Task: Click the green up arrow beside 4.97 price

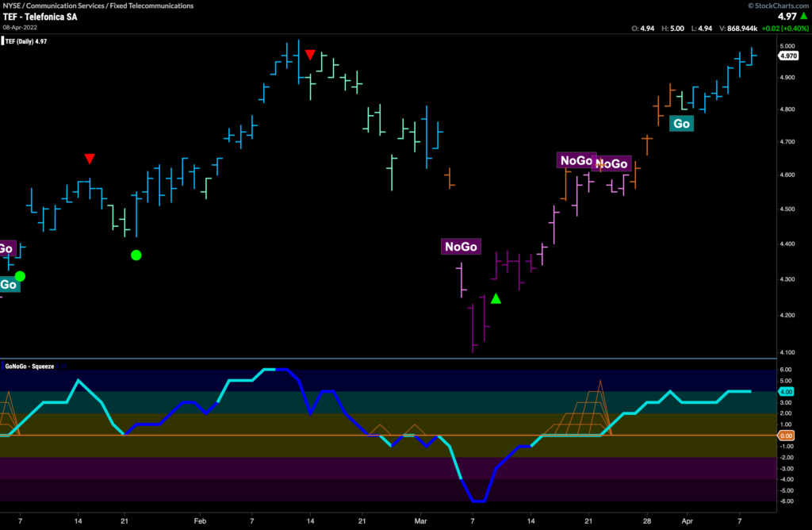Action: pyautogui.click(x=804, y=16)
